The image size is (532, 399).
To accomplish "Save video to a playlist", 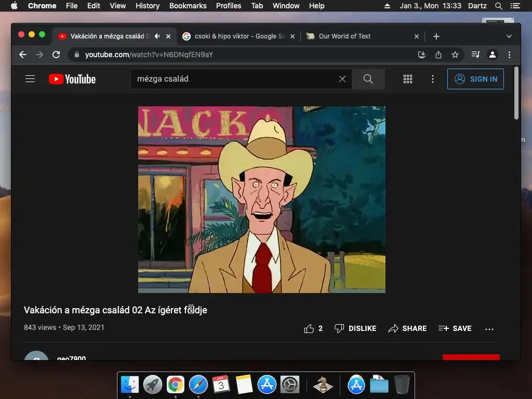I will (455, 328).
